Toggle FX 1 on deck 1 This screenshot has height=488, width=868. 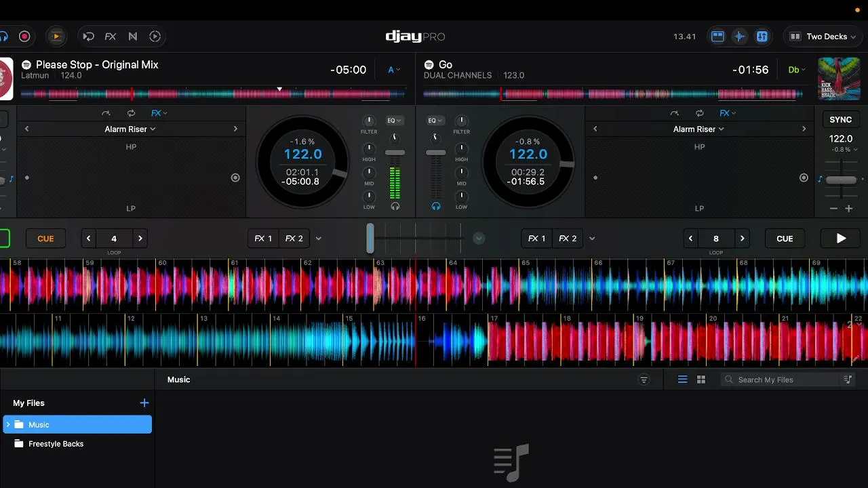click(x=263, y=239)
